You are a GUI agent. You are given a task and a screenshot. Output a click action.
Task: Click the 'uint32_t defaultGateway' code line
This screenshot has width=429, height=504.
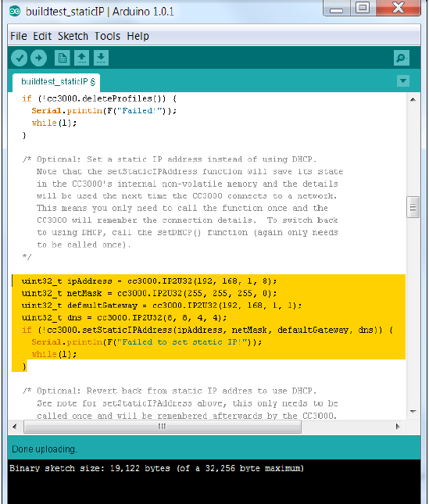click(162, 306)
